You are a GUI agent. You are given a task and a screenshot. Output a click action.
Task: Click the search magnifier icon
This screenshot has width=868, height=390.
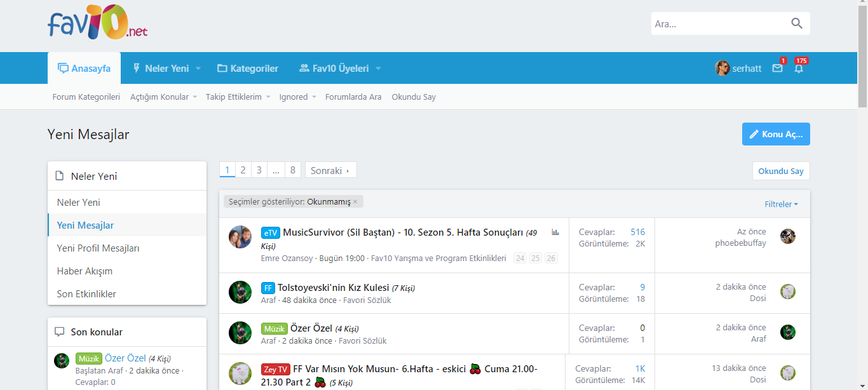pyautogui.click(x=797, y=24)
